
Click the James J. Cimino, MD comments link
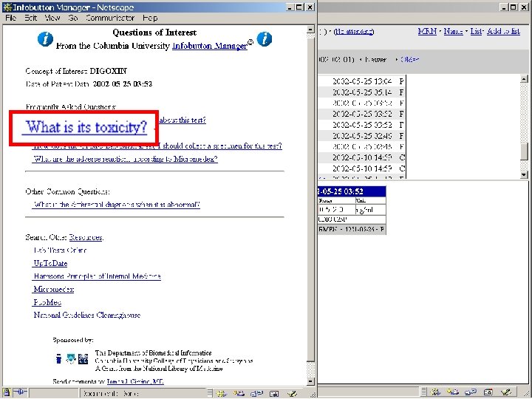135,381
